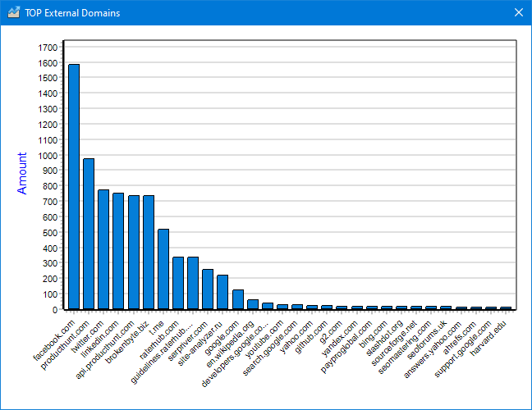
Task: Select the brokenbyte.biz bar
Action: (x=149, y=253)
